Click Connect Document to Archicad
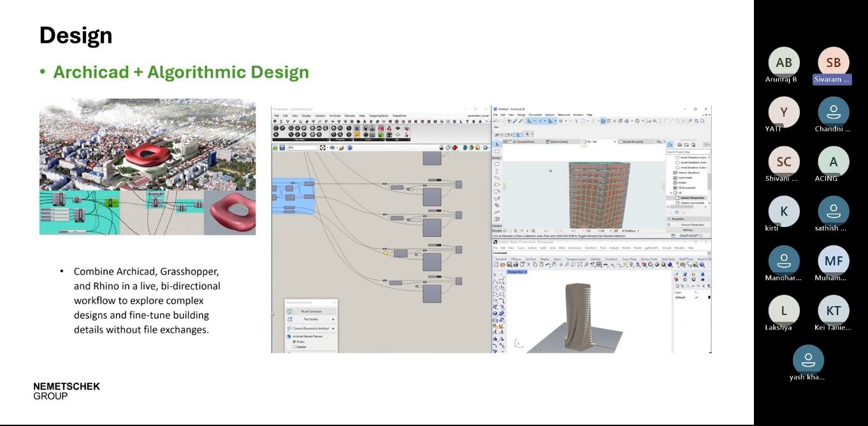Screen dimensions: 868x426 click(x=310, y=328)
